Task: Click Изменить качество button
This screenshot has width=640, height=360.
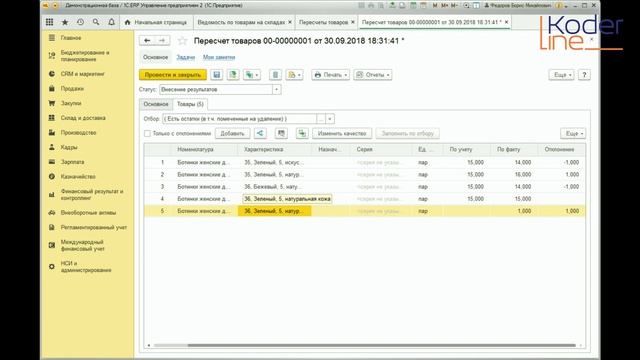Action: (x=342, y=133)
